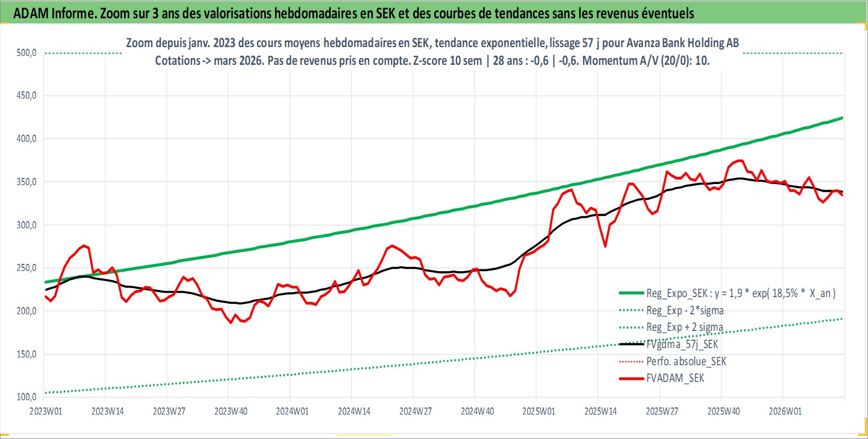The height and width of the screenshot is (439, 868).
Task: Click the 150,0 y-axis label
Action: (25, 354)
